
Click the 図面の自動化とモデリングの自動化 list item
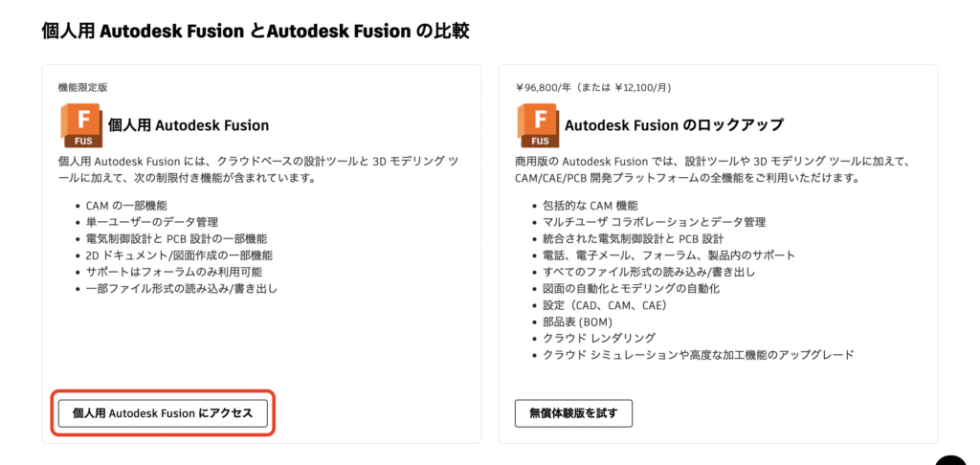pyautogui.click(x=632, y=289)
